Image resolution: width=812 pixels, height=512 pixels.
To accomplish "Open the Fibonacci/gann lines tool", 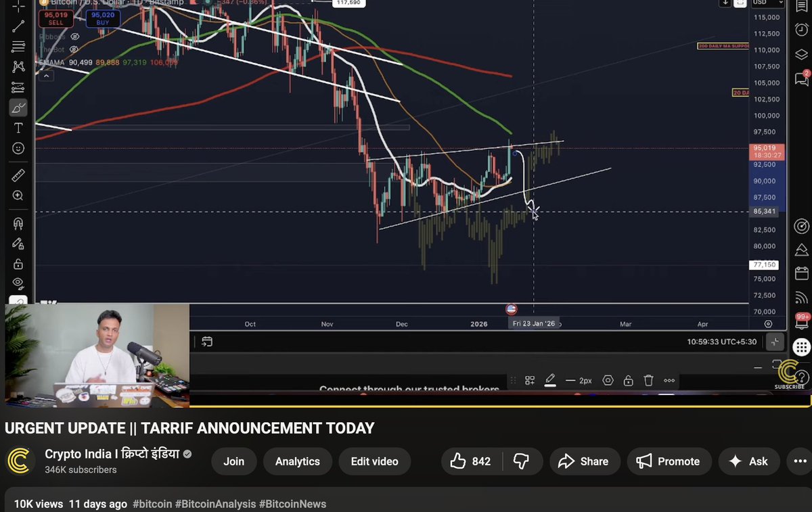I will pos(18,46).
